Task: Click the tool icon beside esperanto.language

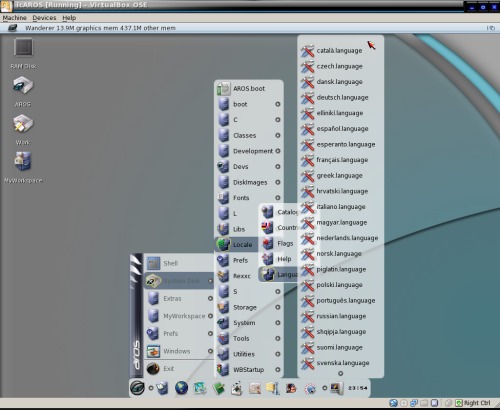Action: pyautogui.click(x=307, y=144)
